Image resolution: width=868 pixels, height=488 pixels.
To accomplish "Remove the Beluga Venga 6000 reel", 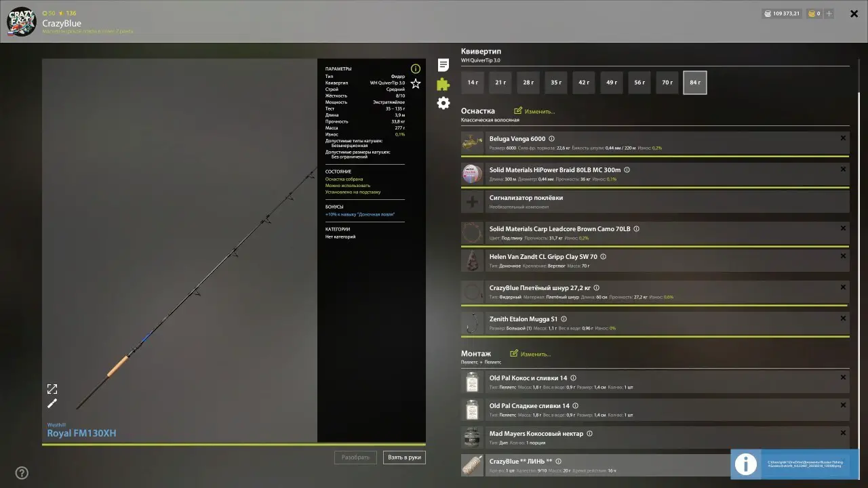I will [843, 138].
